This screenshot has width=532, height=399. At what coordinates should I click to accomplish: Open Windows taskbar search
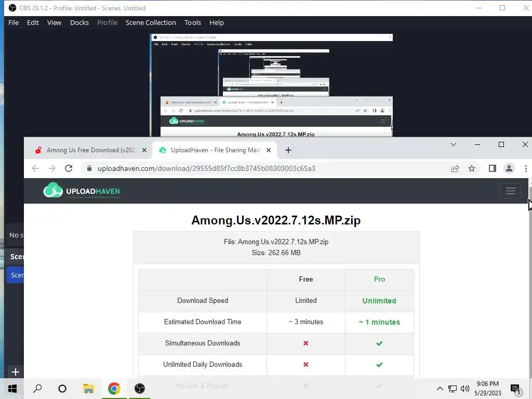(37, 389)
